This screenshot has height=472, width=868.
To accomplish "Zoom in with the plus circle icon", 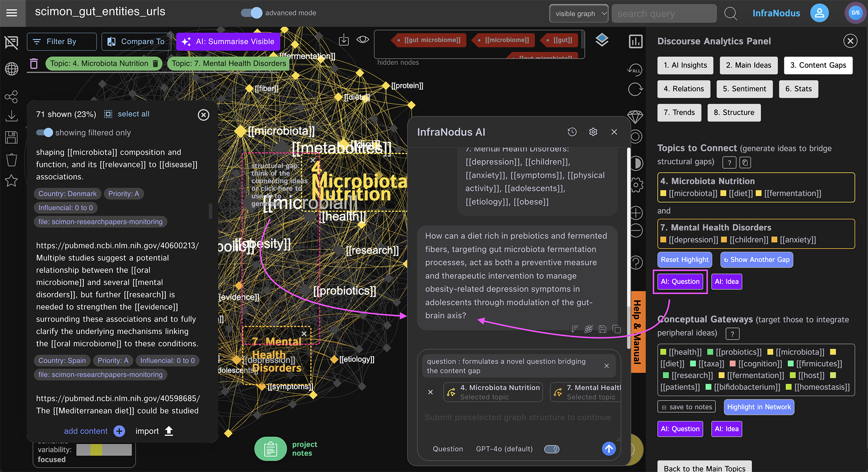I will tap(636, 213).
